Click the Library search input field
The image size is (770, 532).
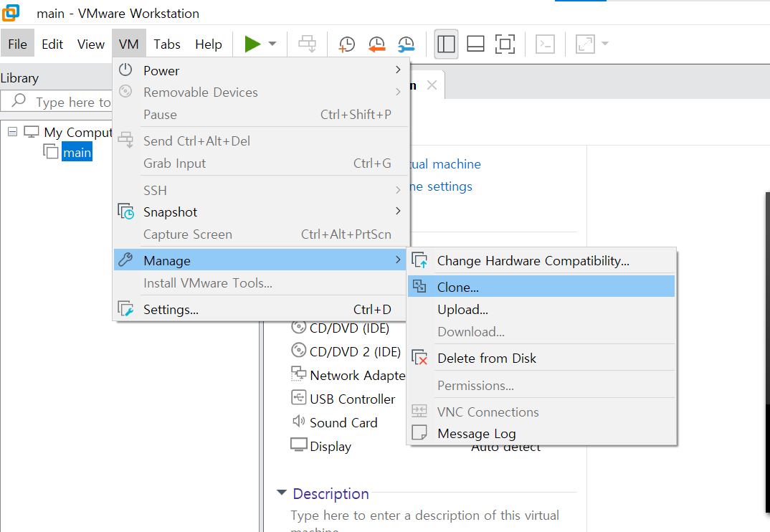(x=57, y=102)
